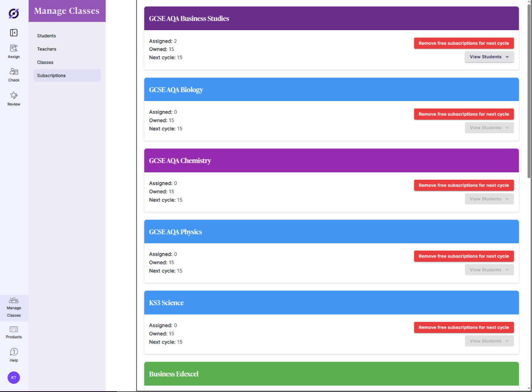Screen dimensions: 532x392
Task: Click the GCSE AQA Biology header
Action: (x=331, y=90)
